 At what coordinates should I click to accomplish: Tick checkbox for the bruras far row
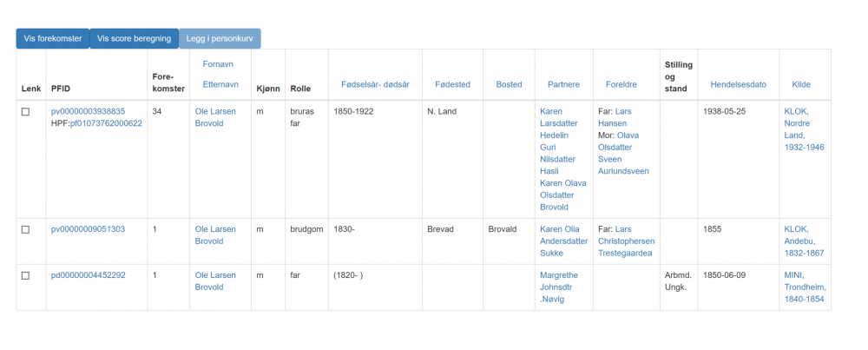[25, 112]
